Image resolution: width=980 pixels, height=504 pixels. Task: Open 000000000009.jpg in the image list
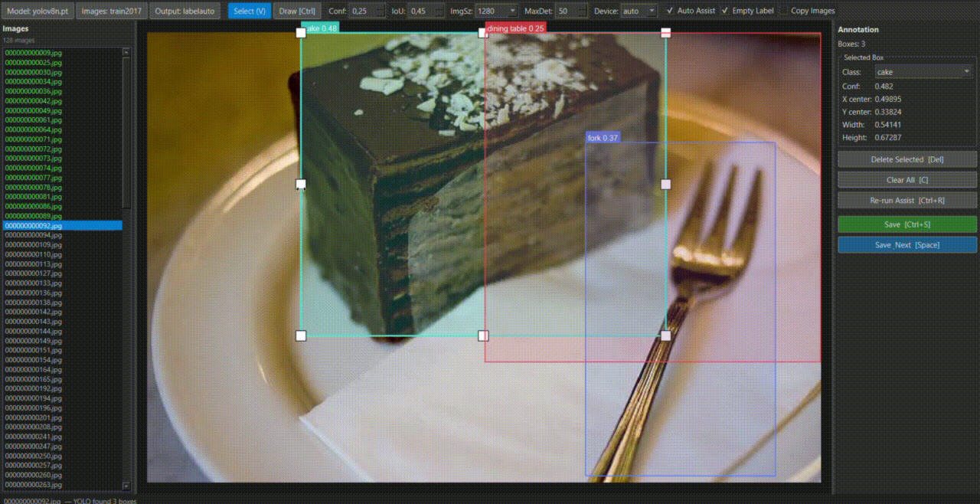click(x=63, y=53)
